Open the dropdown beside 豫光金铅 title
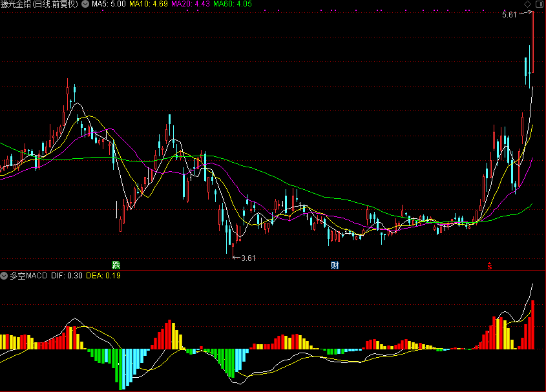 click(85, 4)
